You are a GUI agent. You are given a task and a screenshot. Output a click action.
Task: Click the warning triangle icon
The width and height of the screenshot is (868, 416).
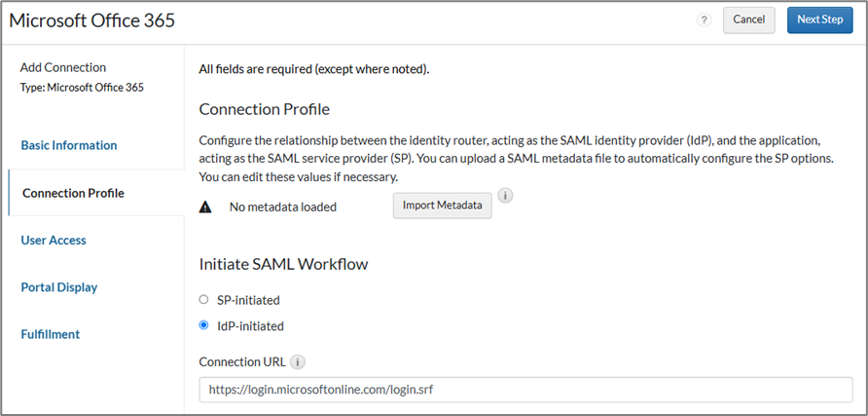coord(205,207)
